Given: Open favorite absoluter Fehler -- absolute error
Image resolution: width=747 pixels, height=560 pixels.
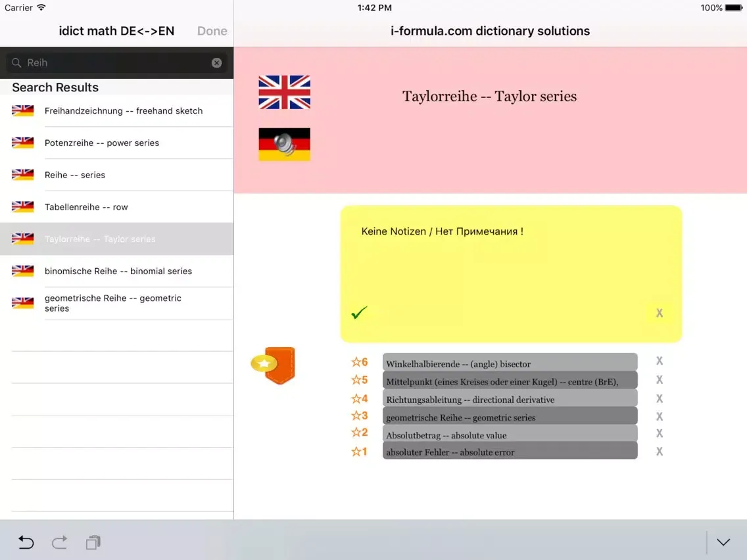Looking at the screenshot, I should (510, 451).
